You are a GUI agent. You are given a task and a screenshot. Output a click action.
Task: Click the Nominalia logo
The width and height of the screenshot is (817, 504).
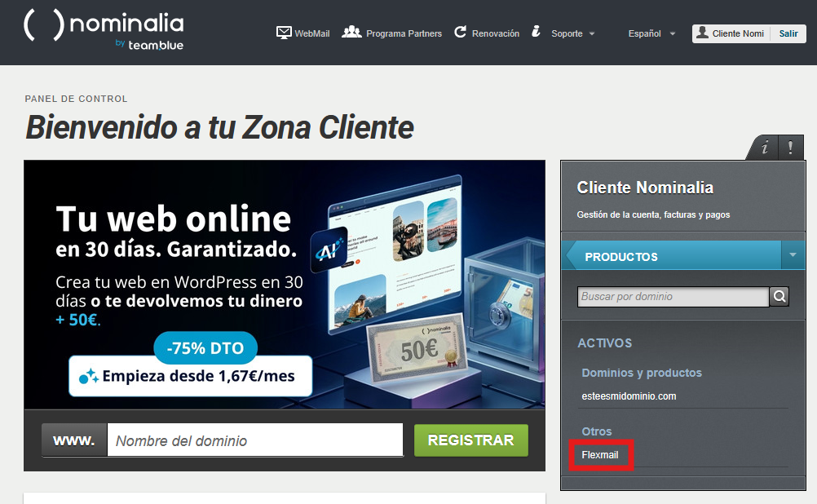coord(104,30)
